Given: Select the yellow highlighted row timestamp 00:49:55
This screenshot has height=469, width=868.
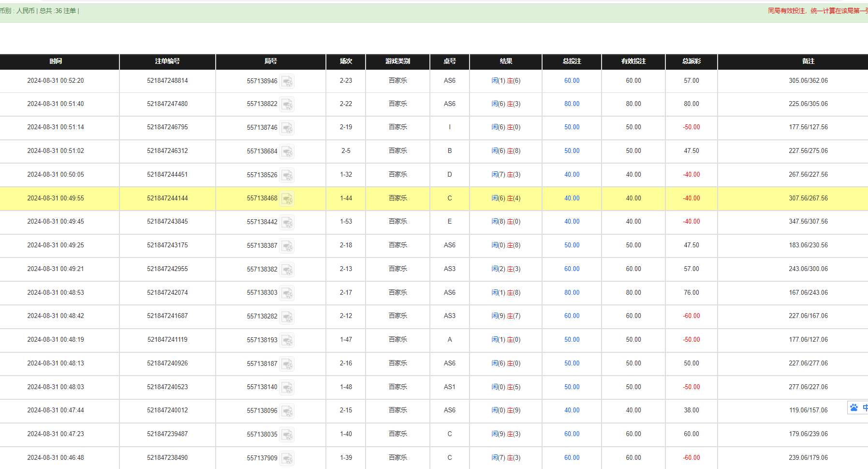Looking at the screenshot, I should pyautogui.click(x=56, y=198).
